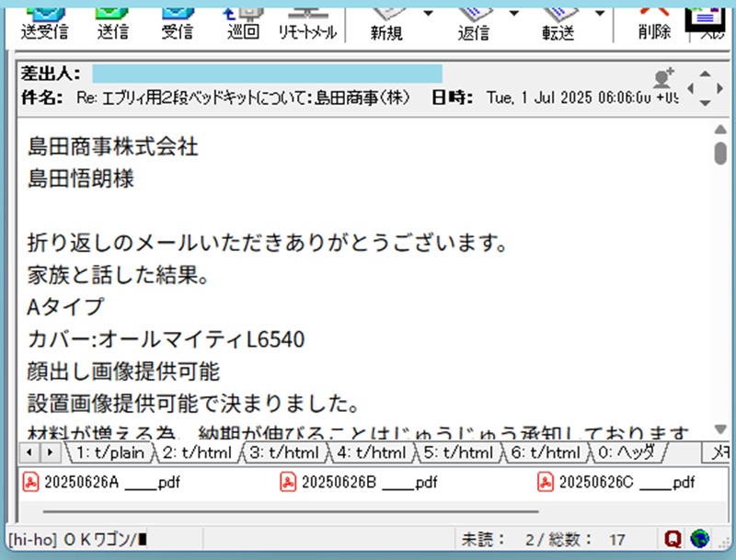This screenshot has height=560, width=736.
Task: Click the add contact person icon
Action: (x=662, y=79)
